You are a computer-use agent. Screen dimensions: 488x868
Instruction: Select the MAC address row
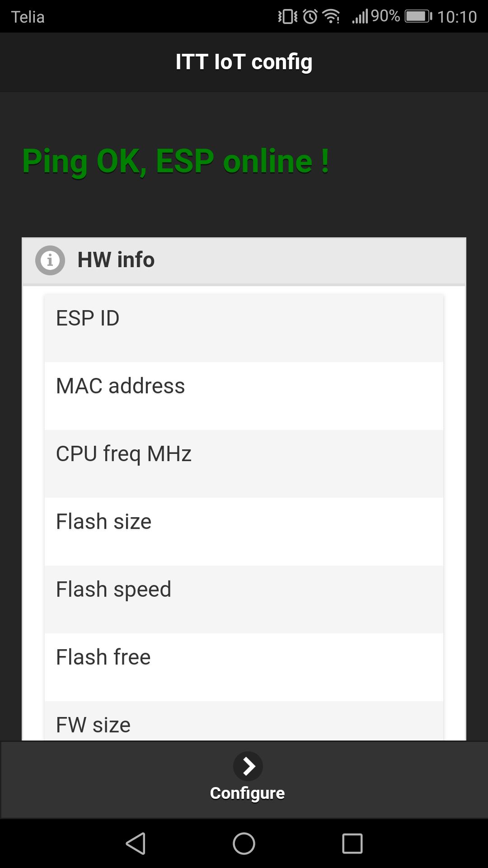tap(244, 396)
